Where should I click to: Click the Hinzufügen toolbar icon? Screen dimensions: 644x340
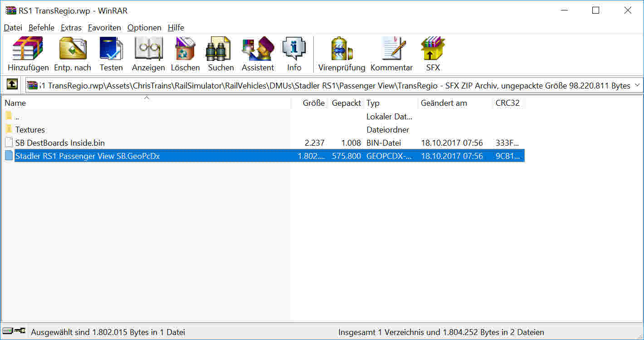(28, 49)
